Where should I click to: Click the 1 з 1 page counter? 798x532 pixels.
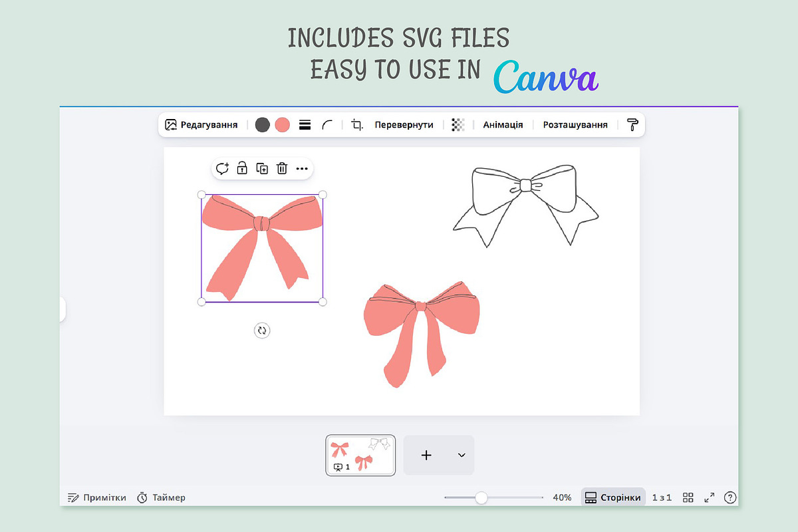coord(662,497)
